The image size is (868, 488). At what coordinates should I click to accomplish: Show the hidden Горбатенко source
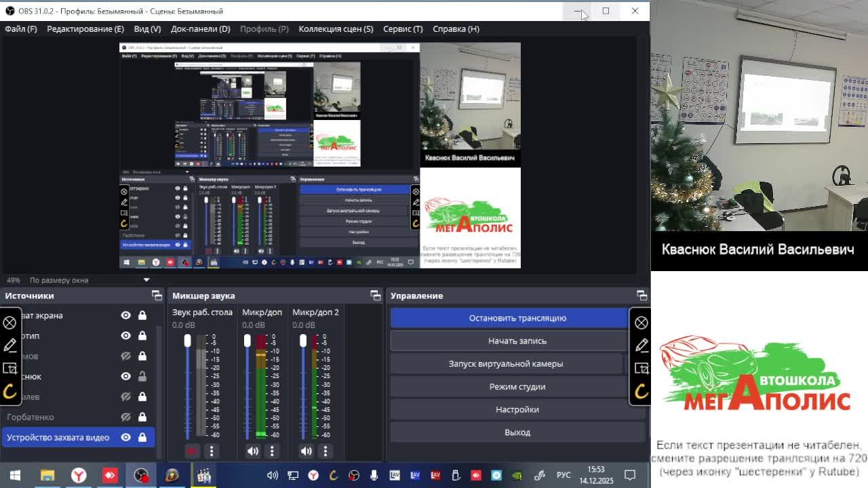click(x=125, y=417)
